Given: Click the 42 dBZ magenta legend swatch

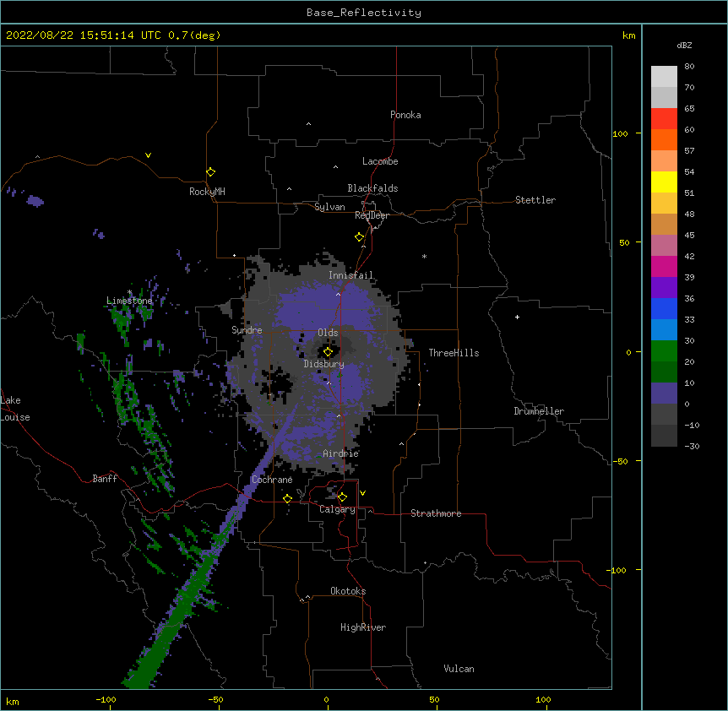Looking at the screenshot, I should point(664,266).
